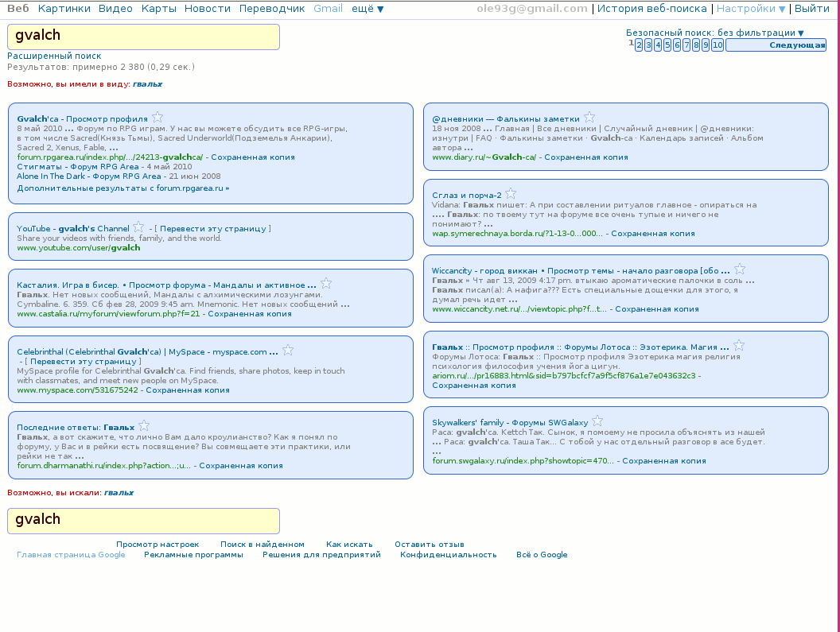Open Gmail from top navigation
The image size is (840, 632).
[328, 9]
